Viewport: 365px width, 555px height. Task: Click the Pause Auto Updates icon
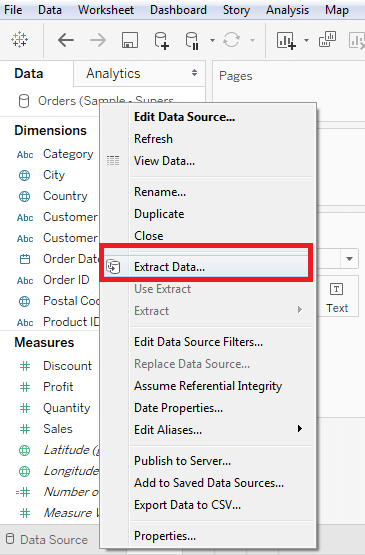(192, 40)
